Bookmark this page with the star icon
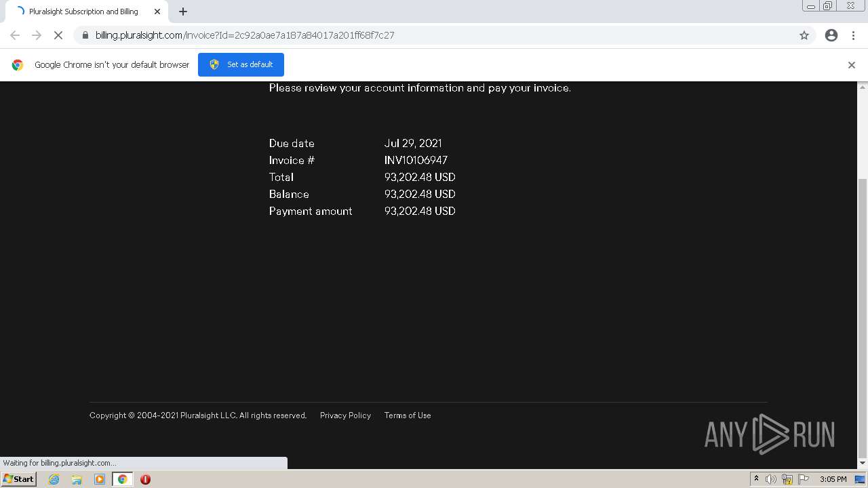Viewport: 868px width, 488px height. point(804,35)
